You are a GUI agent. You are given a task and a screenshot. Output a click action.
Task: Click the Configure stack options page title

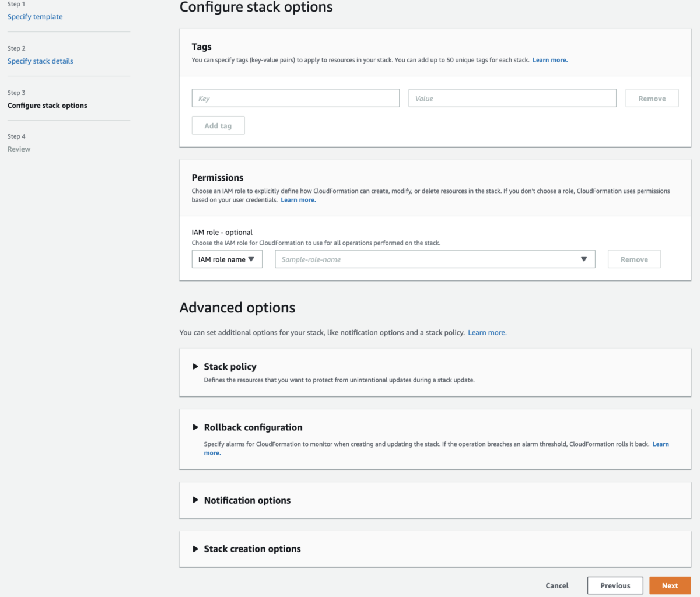(x=256, y=8)
